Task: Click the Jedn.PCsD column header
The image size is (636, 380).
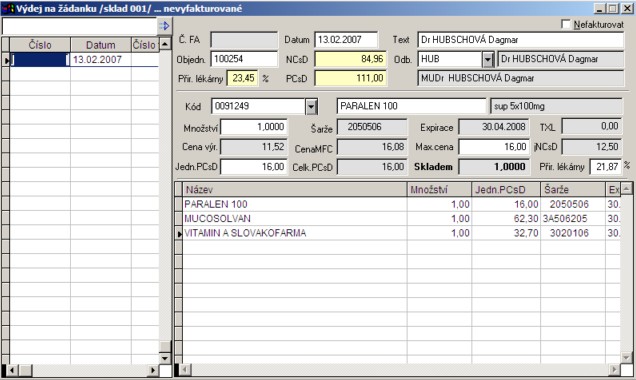Action: click(506, 189)
